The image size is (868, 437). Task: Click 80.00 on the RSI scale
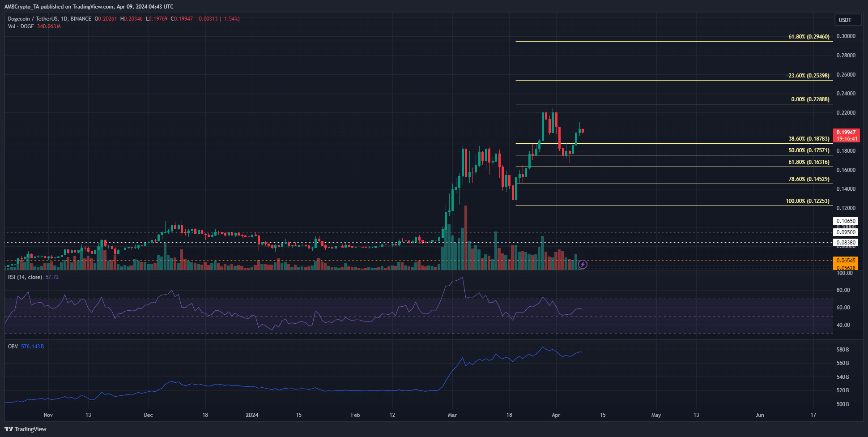click(x=843, y=290)
